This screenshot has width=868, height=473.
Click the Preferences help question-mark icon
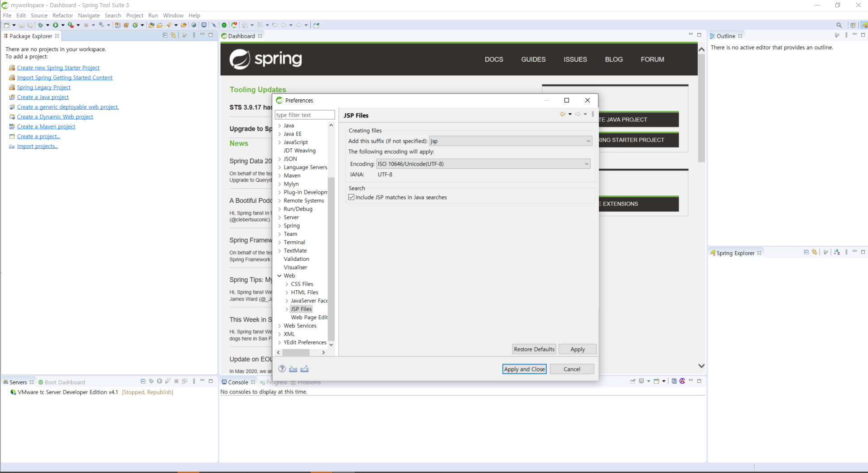pos(282,369)
